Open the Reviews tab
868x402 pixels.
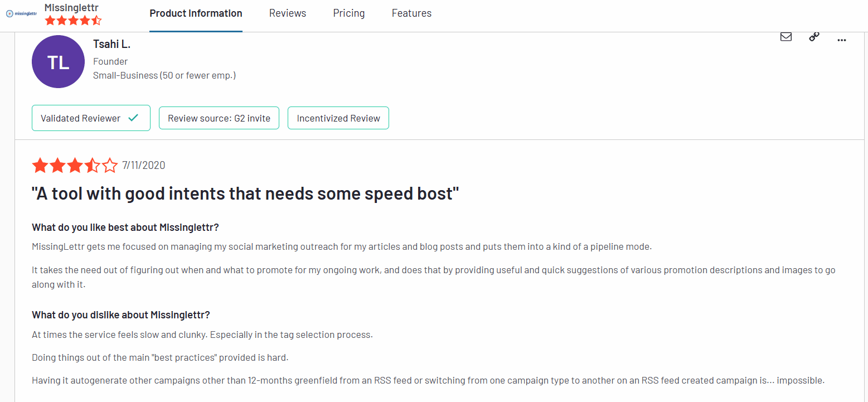288,13
